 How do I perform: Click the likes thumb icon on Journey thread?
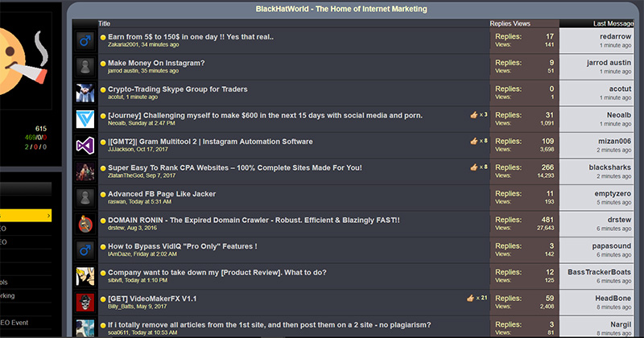click(474, 115)
